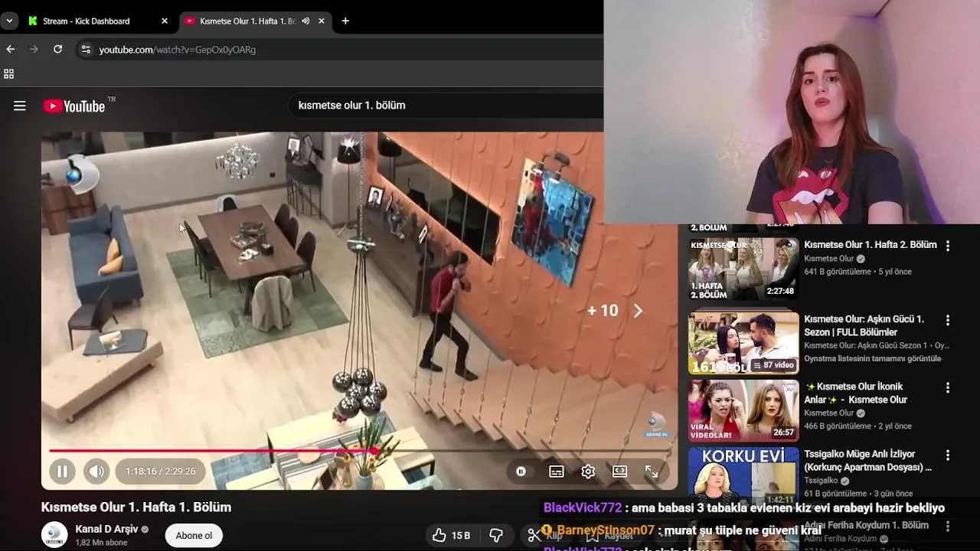This screenshot has width=980, height=551.
Task: Open the apps grid in bookmarks bar
Action: pyautogui.click(x=9, y=74)
